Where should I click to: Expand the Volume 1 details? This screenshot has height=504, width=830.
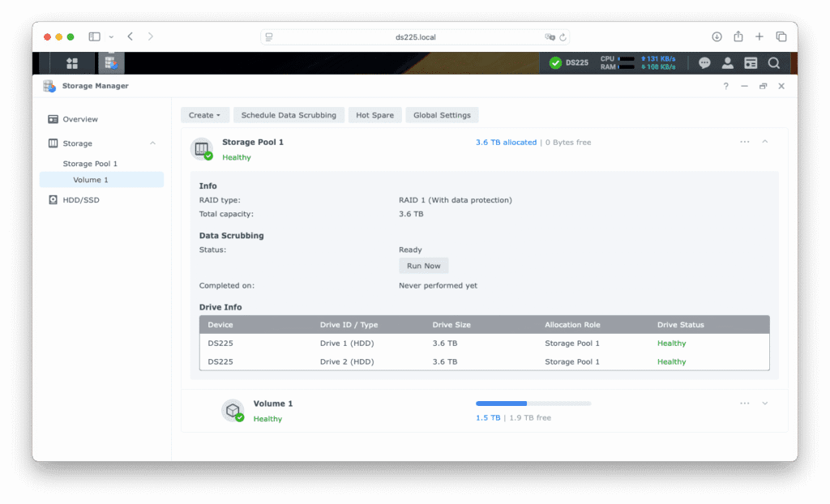pyautogui.click(x=764, y=404)
